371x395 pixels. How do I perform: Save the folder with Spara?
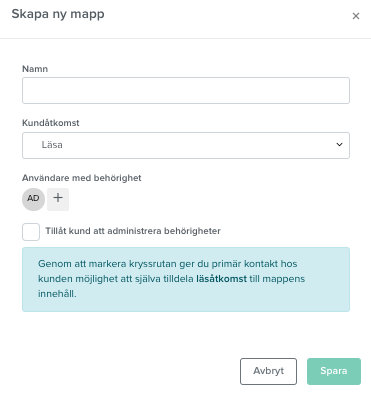point(334,371)
